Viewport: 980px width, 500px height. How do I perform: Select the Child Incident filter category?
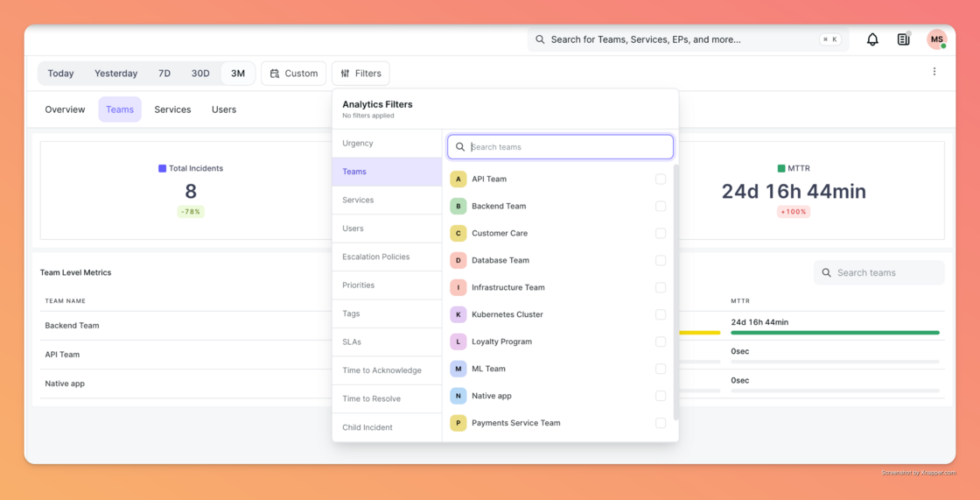(387, 427)
